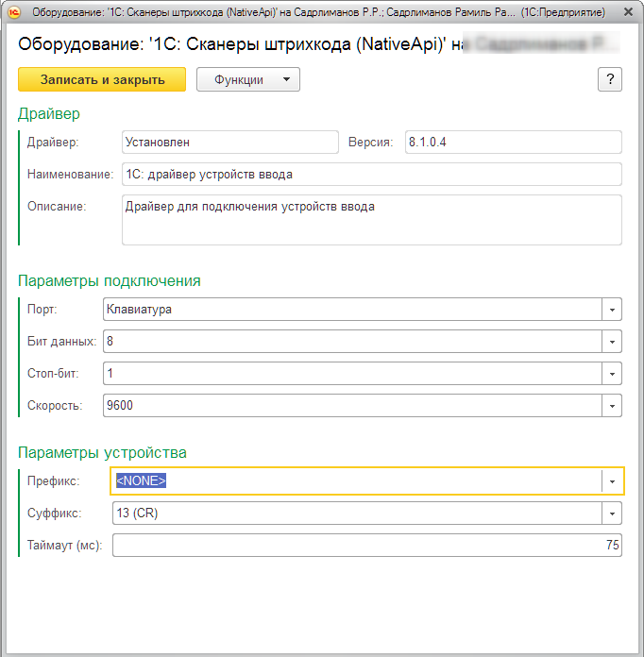Click the 'Суффикс' field showing 13 (CR)

point(357,514)
